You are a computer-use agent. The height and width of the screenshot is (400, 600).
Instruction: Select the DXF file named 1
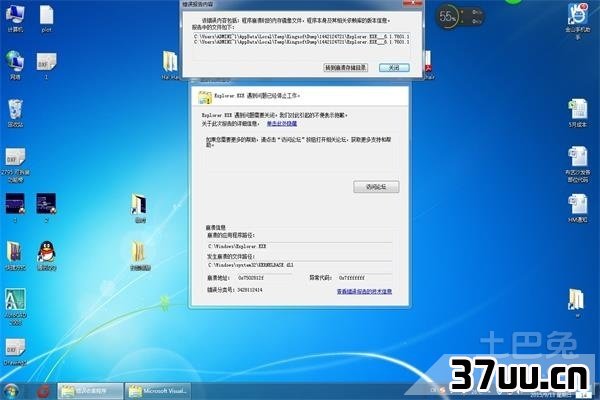tap(46, 65)
